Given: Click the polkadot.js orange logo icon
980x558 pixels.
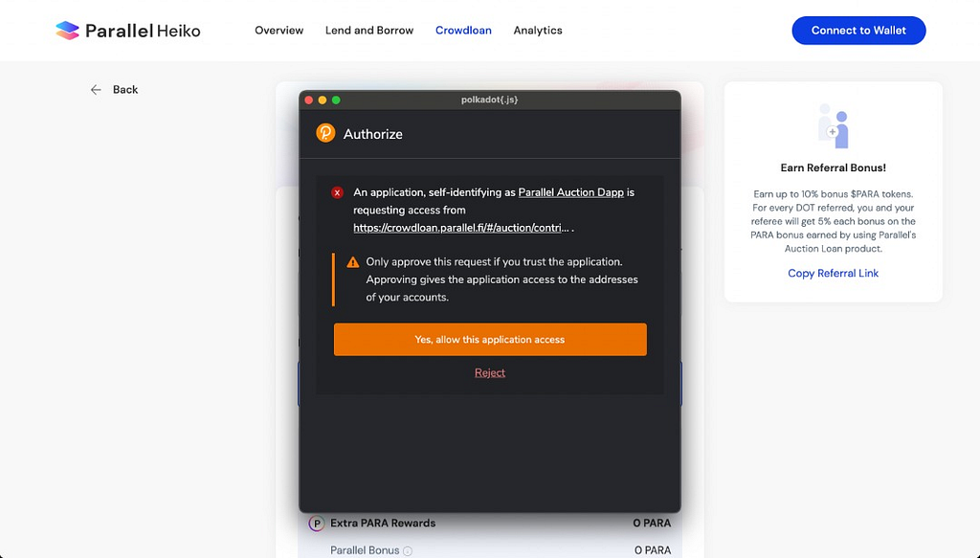Looking at the screenshot, I should pos(325,133).
